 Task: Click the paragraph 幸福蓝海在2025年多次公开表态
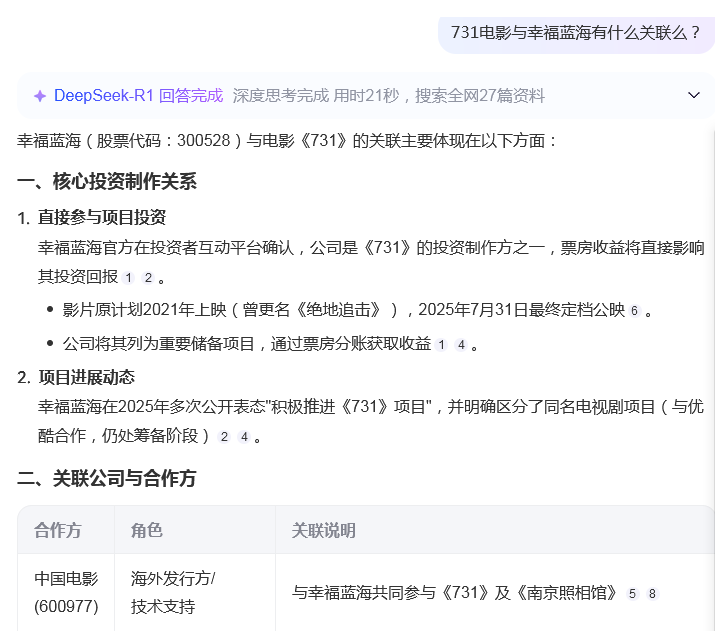pos(371,421)
